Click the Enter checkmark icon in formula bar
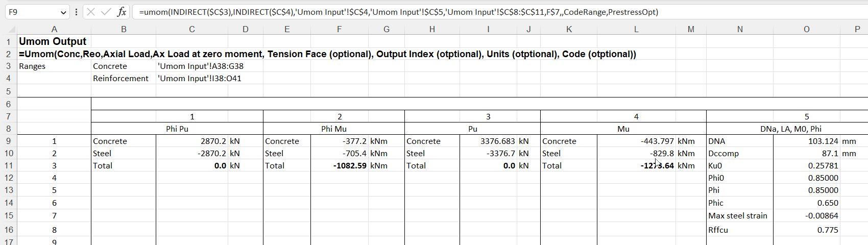This screenshot has height=245, width=868. (106, 12)
